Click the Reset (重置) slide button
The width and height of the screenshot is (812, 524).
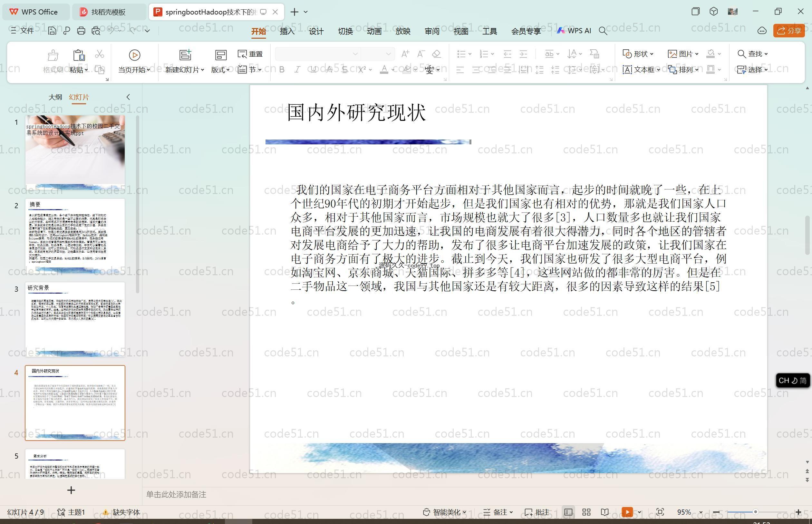tap(250, 54)
